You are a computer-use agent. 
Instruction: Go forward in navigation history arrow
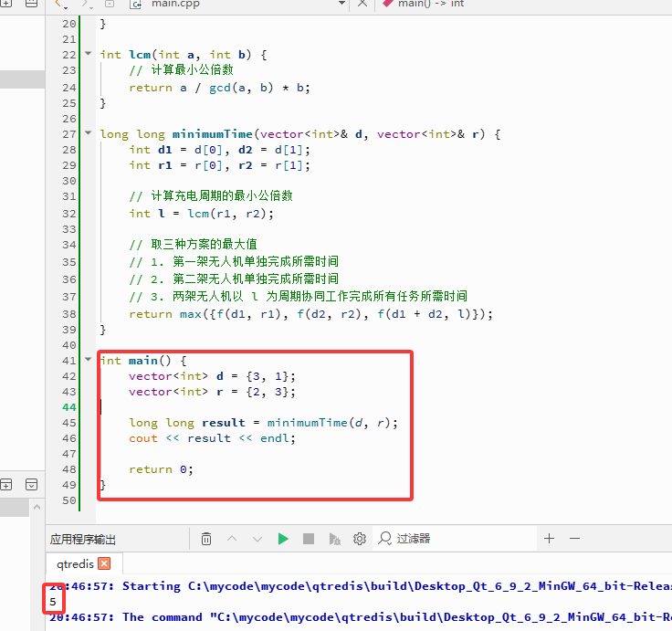pos(87,5)
